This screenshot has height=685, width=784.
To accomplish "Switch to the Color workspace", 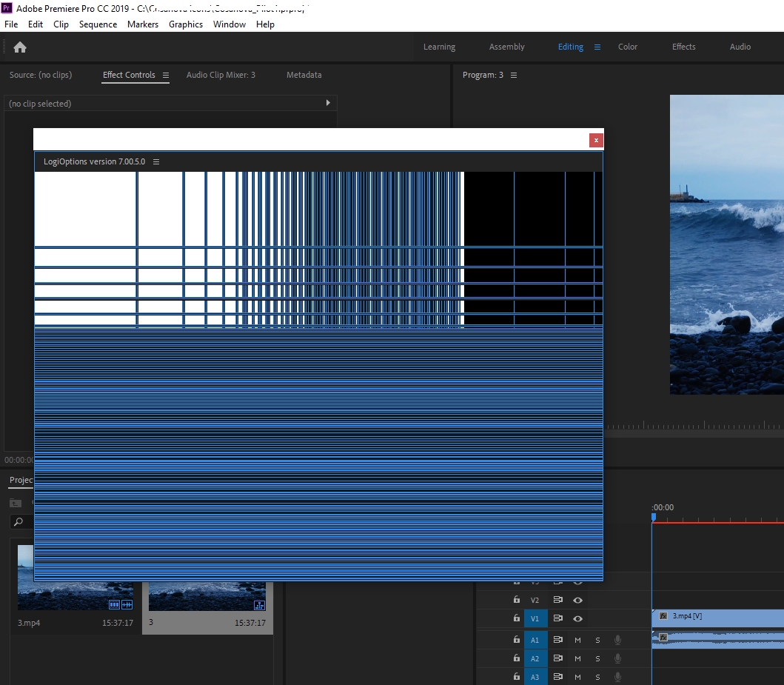I will click(x=627, y=47).
